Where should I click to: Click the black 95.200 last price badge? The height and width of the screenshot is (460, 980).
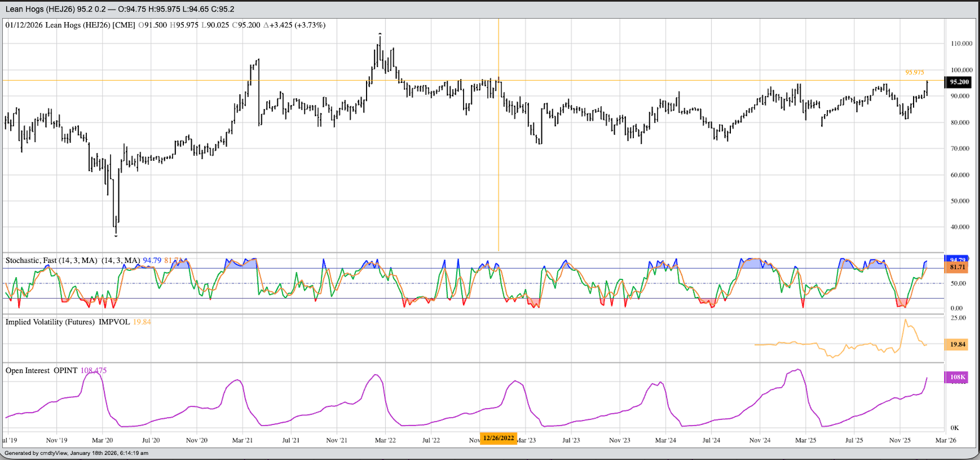click(x=958, y=82)
